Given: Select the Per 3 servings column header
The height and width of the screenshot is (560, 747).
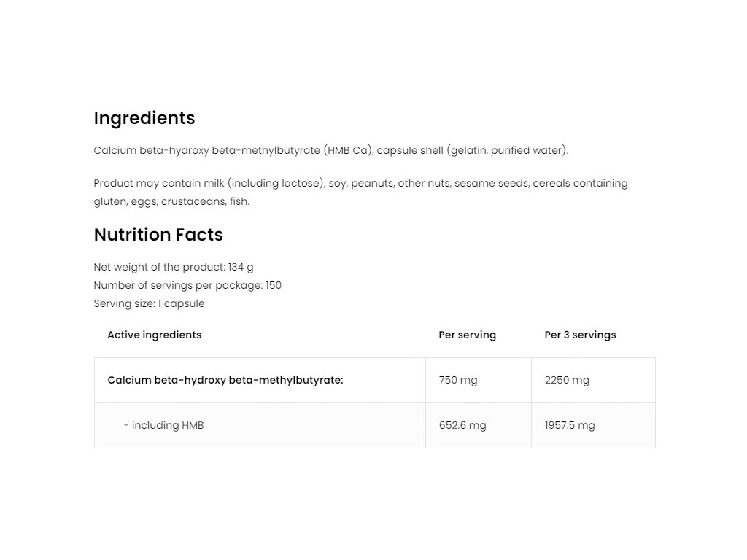Looking at the screenshot, I should (x=580, y=335).
